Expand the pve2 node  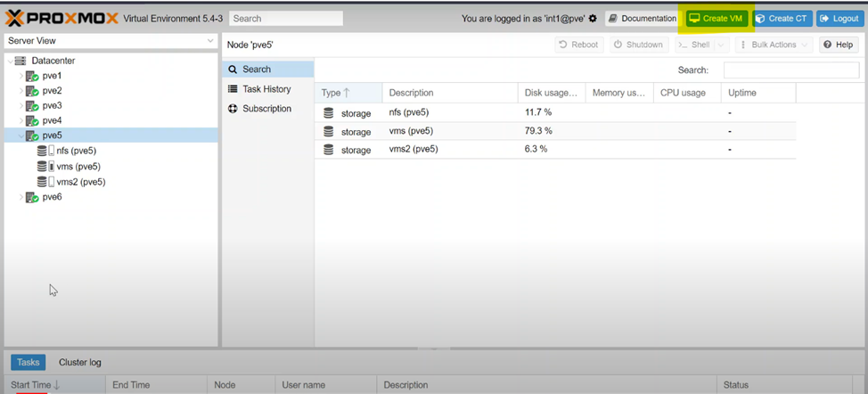point(21,91)
